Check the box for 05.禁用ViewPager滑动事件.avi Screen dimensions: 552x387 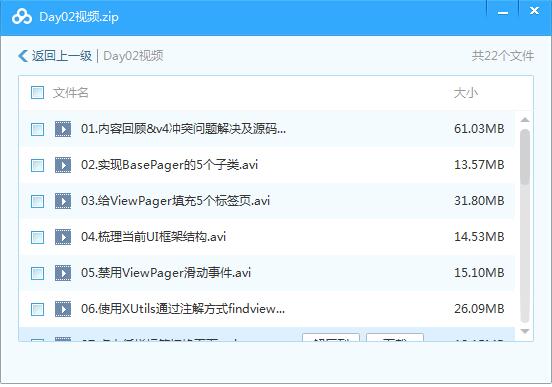[37, 273]
